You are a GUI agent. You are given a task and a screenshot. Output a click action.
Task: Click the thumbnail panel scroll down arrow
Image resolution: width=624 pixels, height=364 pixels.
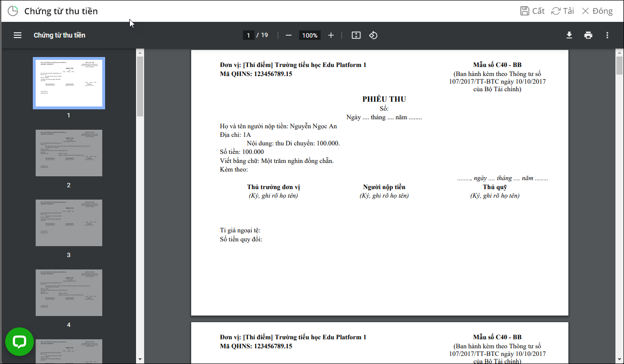coord(140,359)
